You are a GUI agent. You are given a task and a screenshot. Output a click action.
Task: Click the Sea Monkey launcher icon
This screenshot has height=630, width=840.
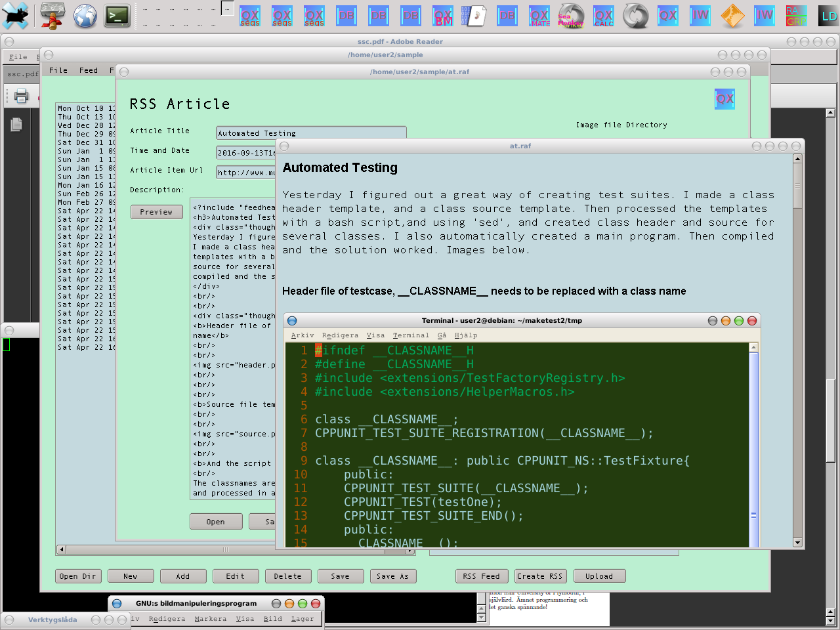click(570, 16)
